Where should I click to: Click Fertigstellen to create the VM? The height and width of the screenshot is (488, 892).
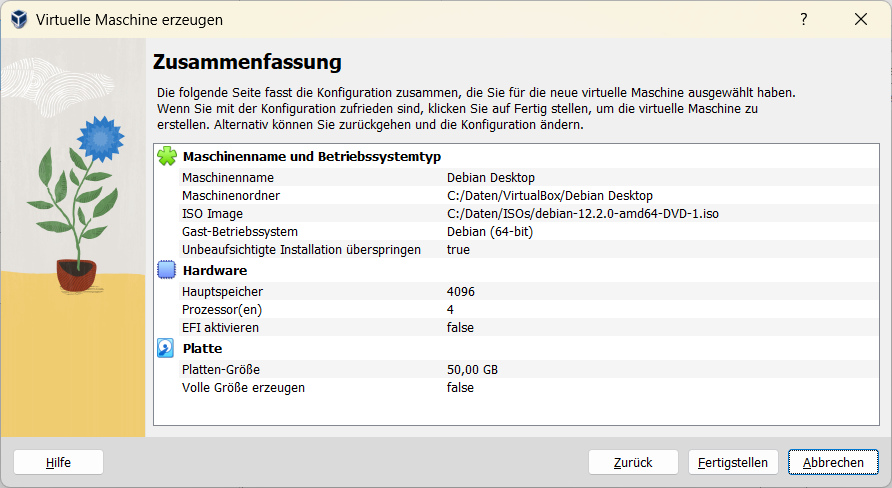click(733, 462)
